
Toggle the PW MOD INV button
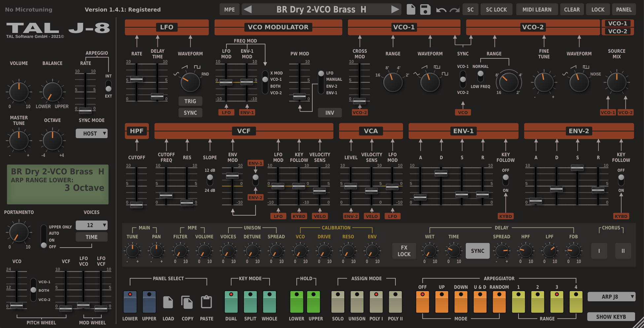point(329,113)
